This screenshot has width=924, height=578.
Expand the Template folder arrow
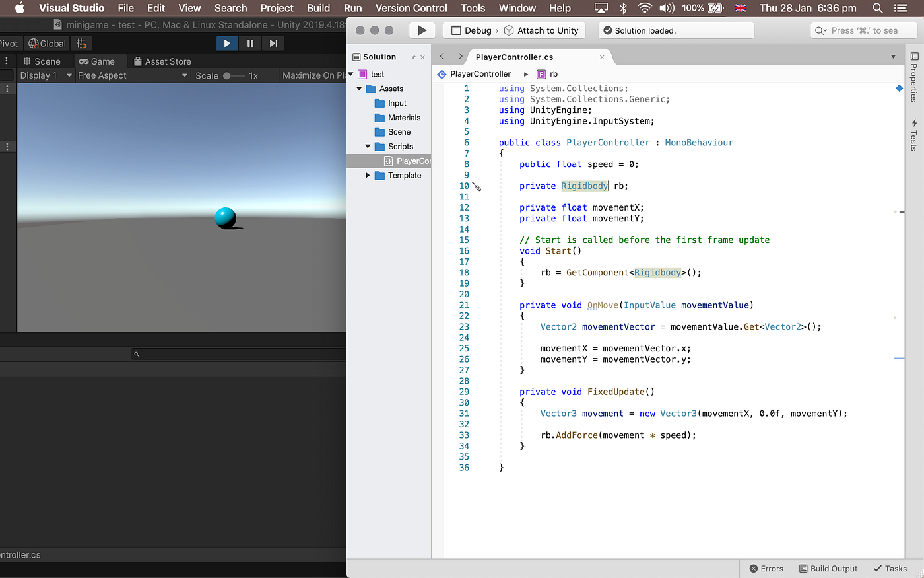(368, 175)
